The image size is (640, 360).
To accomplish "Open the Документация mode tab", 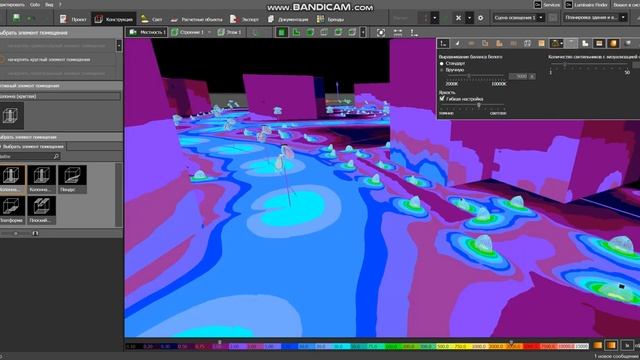I will (288, 19).
